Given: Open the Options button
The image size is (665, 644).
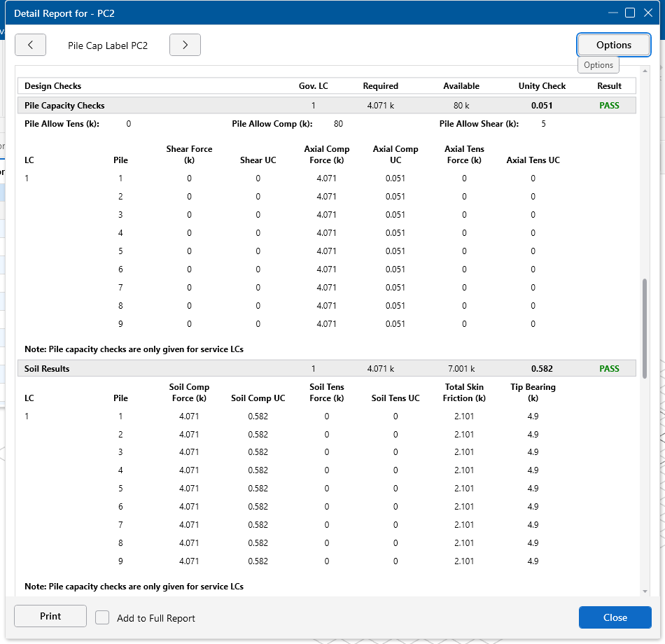Looking at the screenshot, I should click(x=613, y=45).
